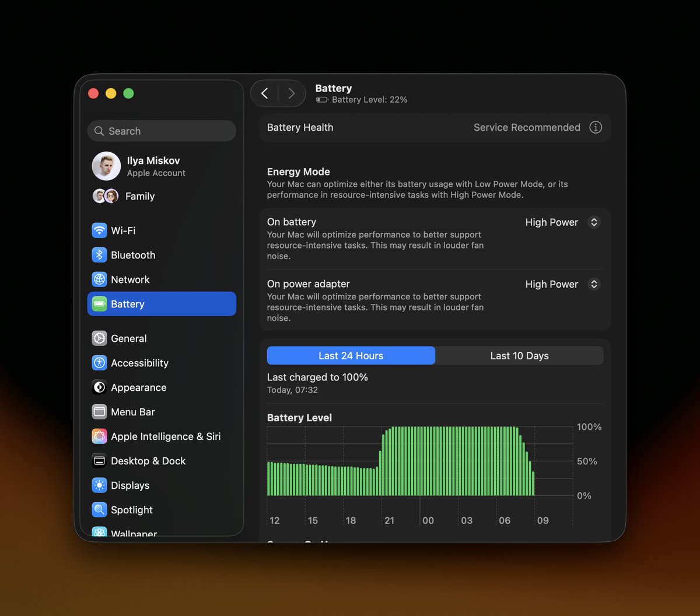Viewport: 700px width, 616px height.
Task: Open General settings label
Action: click(x=129, y=338)
